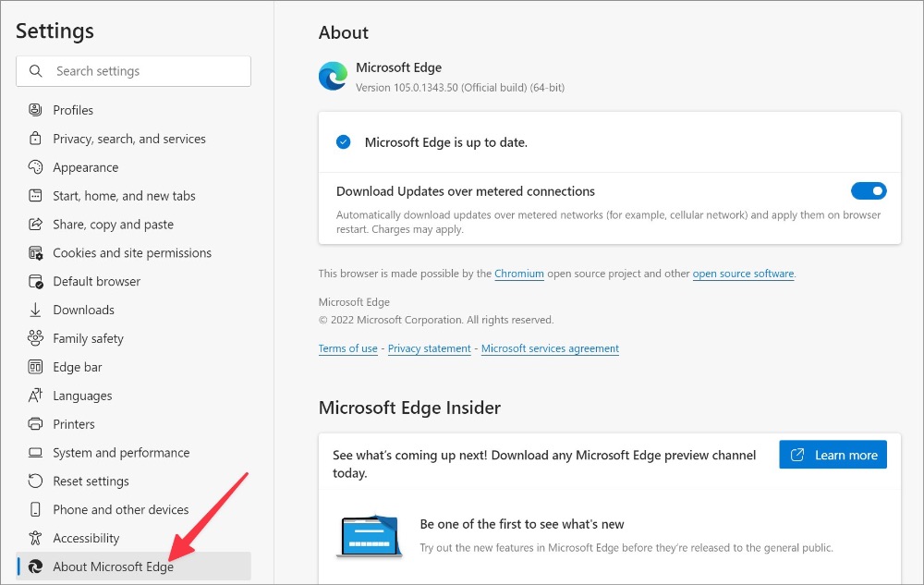Image resolution: width=924 pixels, height=585 pixels.
Task: Disable Download Updates over metered connections toggle
Action: point(869,191)
